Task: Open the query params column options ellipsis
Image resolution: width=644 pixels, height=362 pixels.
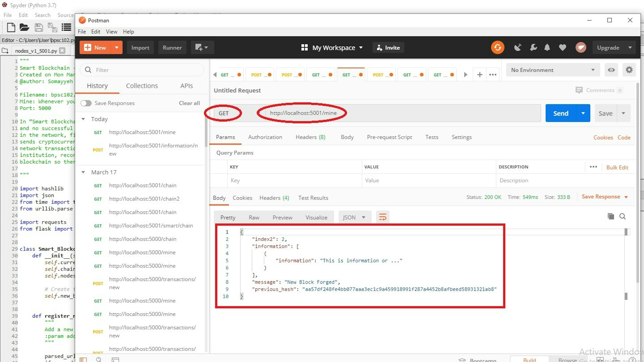Action: coord(593,167)
